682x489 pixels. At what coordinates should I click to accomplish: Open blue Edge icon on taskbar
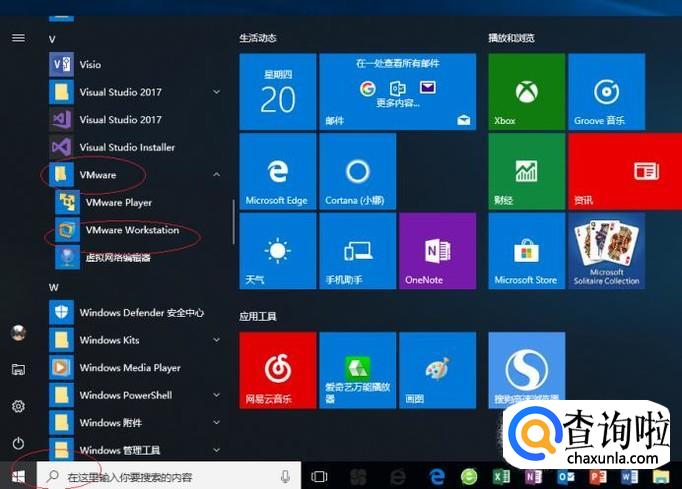pyautogui.click(x=437, y=477)
